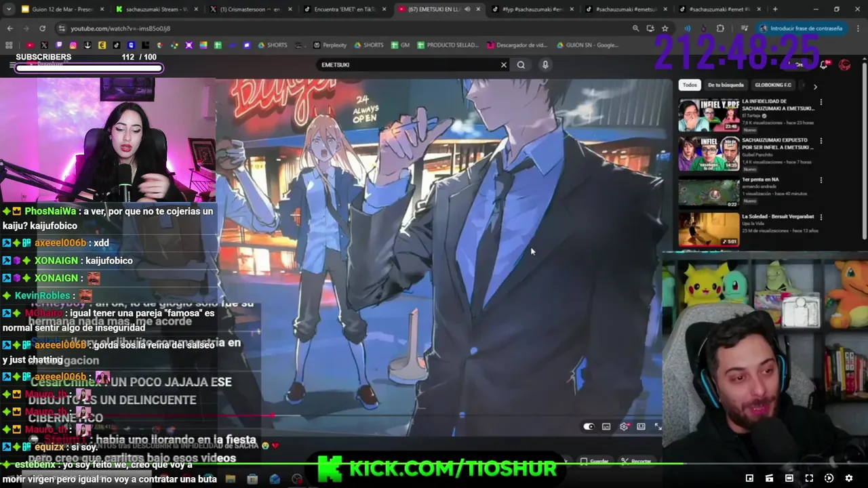Open the extensions puzzle icon

coord(720,28)
